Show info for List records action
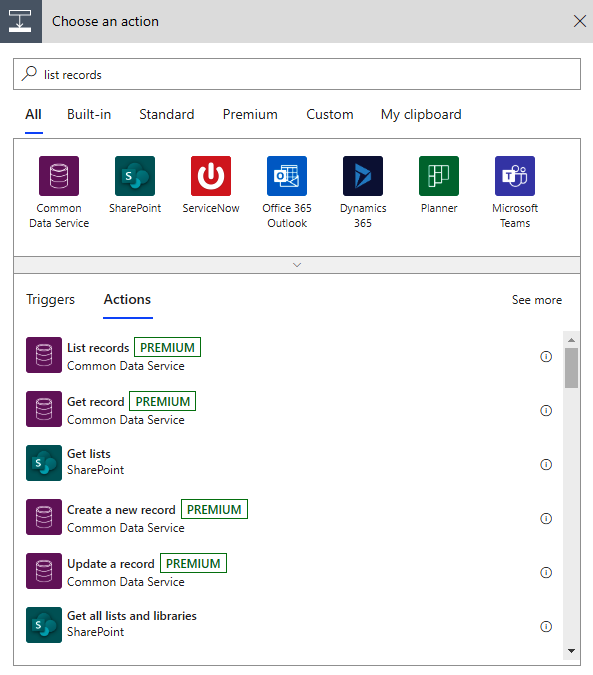Image resolution: width=593 pixels, height=675 pixels. (546, 356)
